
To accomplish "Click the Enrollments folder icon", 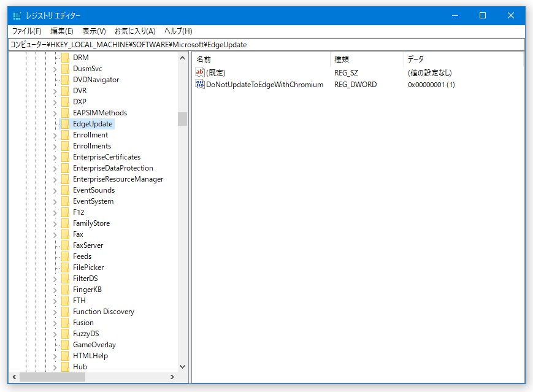I will (x=65, y=146).
